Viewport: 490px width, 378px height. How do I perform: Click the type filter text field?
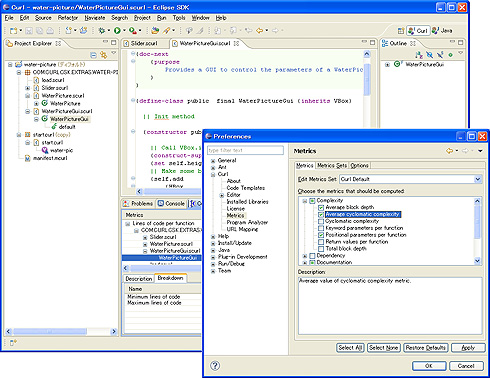click(x=245, y=150)
